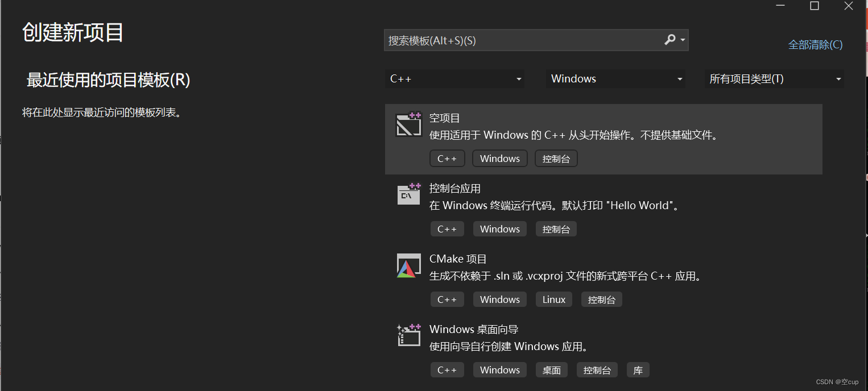Image resolution: width=868 pixels, height=391 pixels.
Task: Select the Windows 桌面向导 template title
Action: [x=474, y=330]
